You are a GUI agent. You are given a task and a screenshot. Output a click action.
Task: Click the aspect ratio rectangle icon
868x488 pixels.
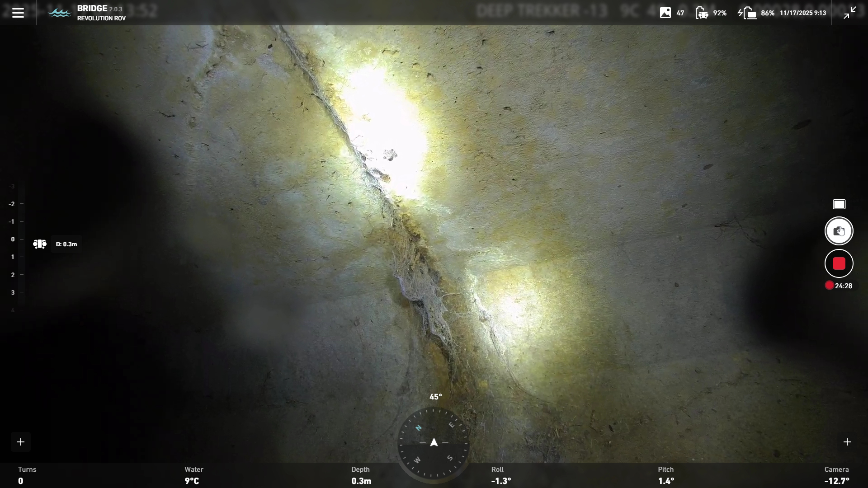(839, 204)
